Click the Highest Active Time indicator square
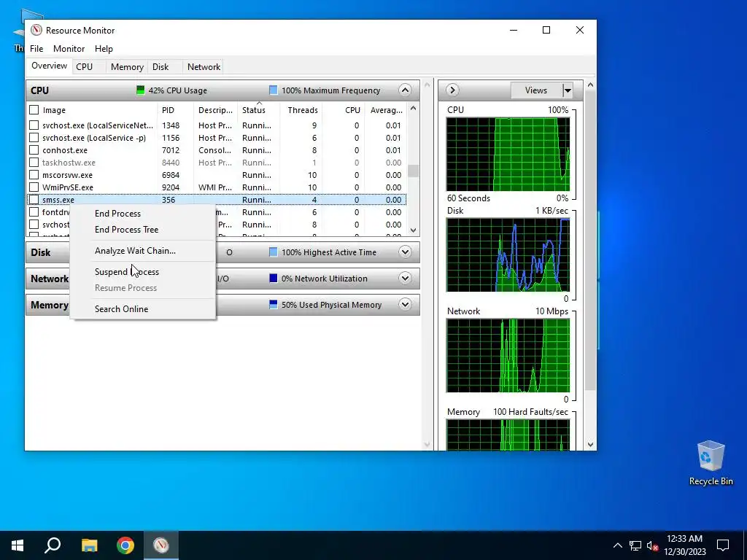The height and width of the screenshot is (560, 747). coord(274,252)
